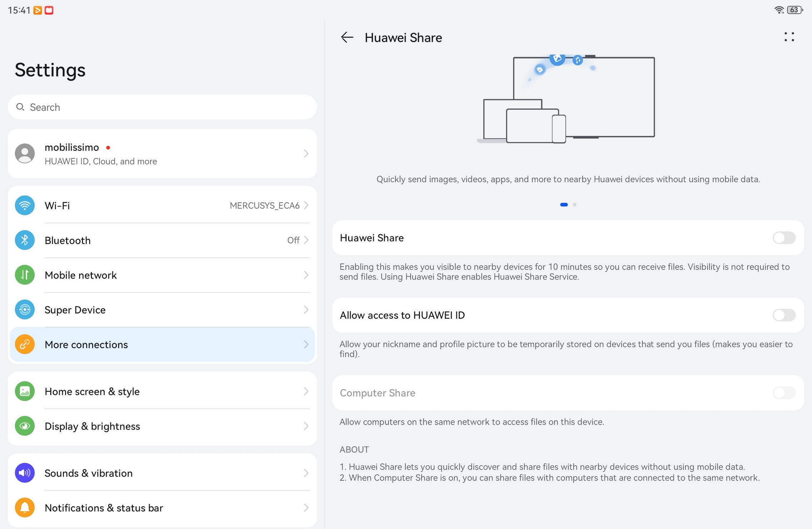Tap the Wi-Fi status bar indicator
Viewport: 812px width, 529px height.
coord(779,10)
